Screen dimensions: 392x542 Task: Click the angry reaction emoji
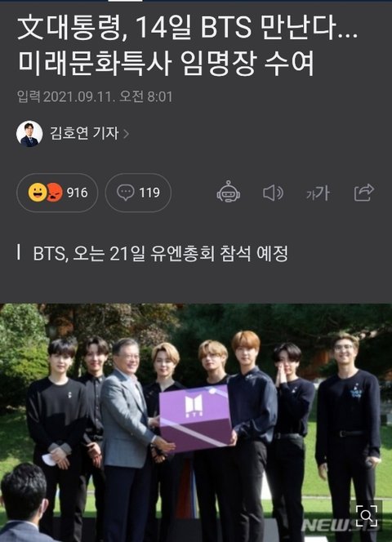[x=55, y=193]
